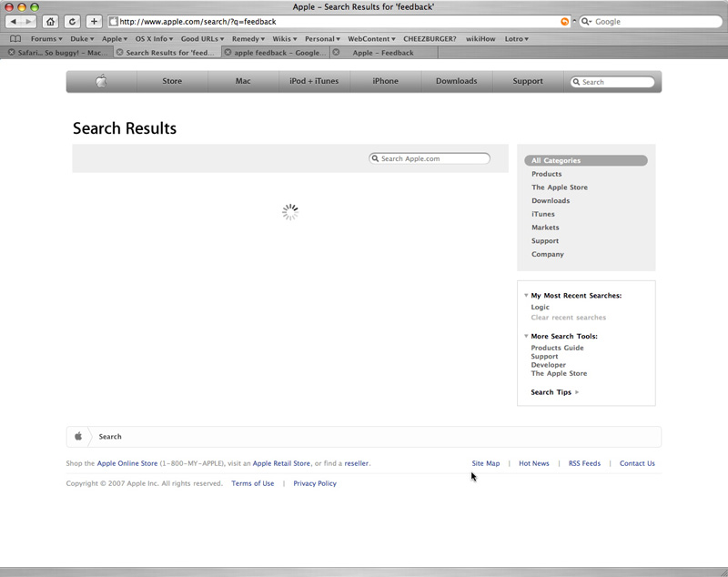Open bookmarks with the book icon
Viewport: 728px width, 577px height.
coord(15,39)
